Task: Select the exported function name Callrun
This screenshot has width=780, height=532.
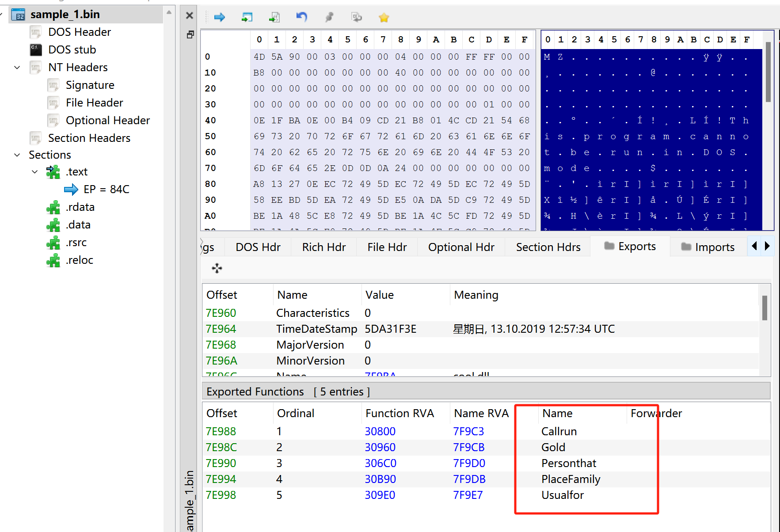Action: click(x=559, y=431)
